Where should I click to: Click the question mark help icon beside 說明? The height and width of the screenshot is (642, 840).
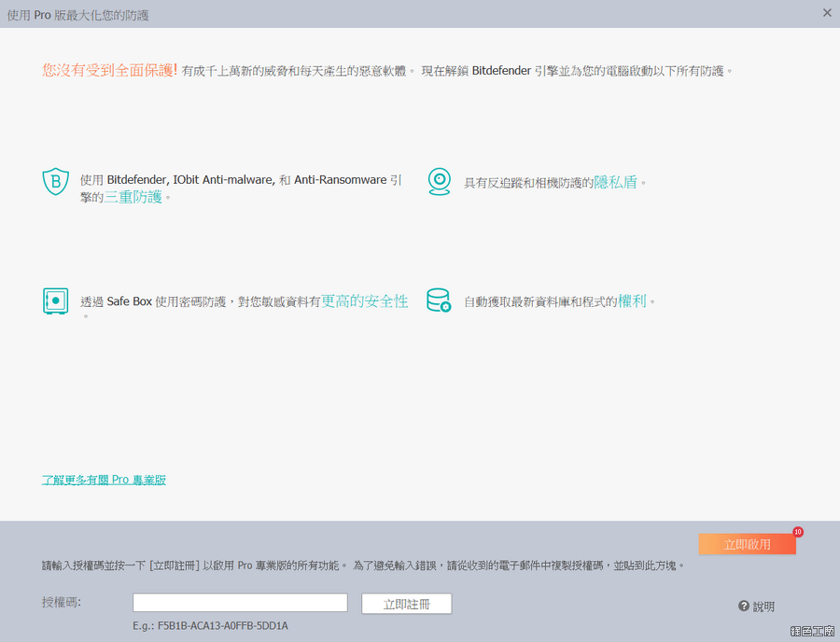[x=744, y=606]
